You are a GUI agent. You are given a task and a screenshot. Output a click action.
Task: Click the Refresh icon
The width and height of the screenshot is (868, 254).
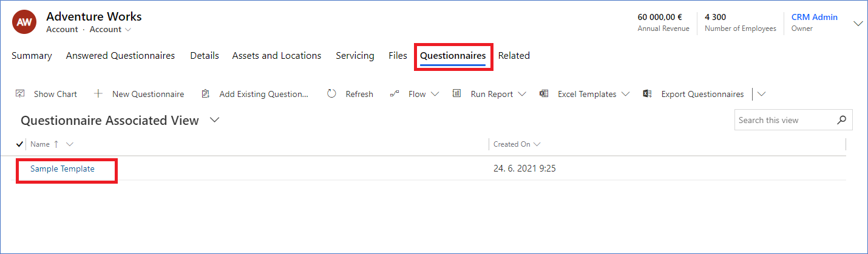(x=331, y=93)
